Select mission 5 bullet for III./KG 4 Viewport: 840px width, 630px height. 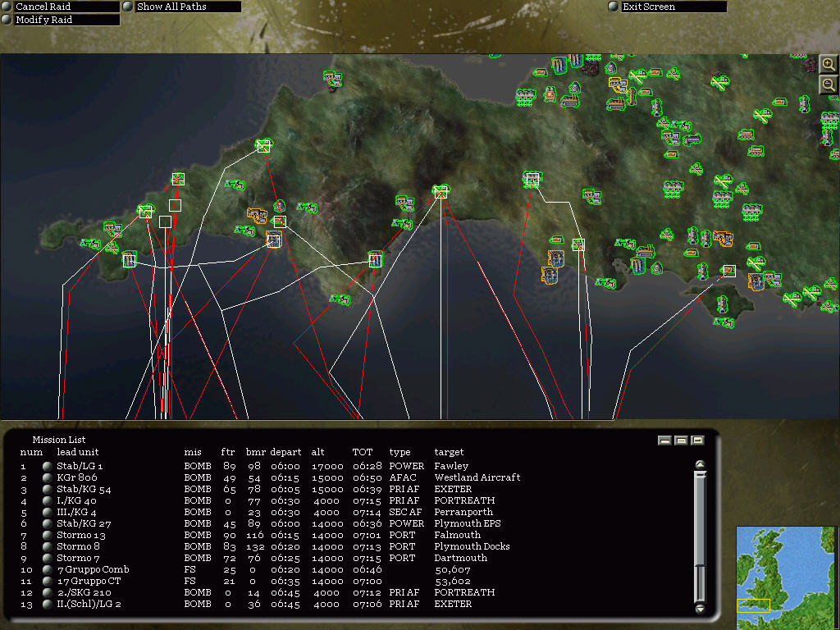pos(47,512)
